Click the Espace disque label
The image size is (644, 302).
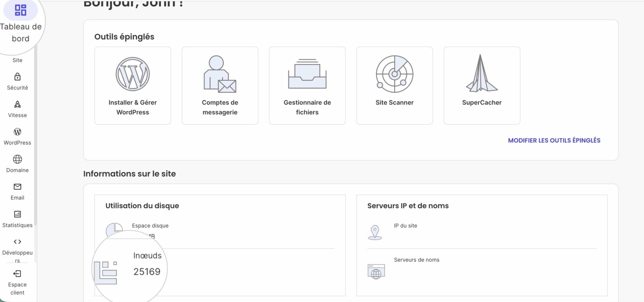tap(150, 226)
